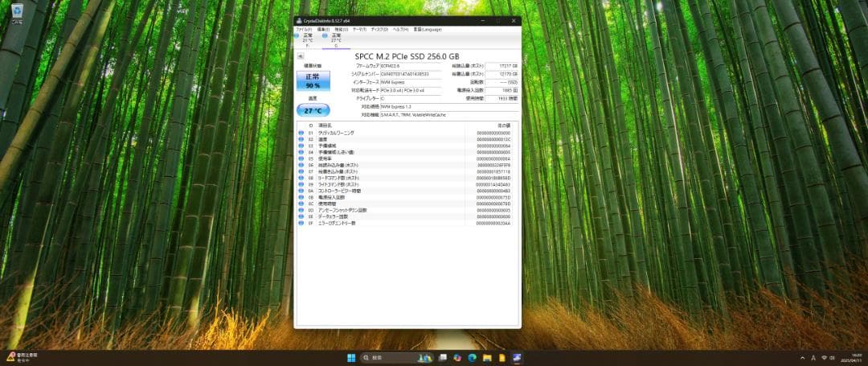
Task: Show hidden system tray icons
Action: pos(803,358)
